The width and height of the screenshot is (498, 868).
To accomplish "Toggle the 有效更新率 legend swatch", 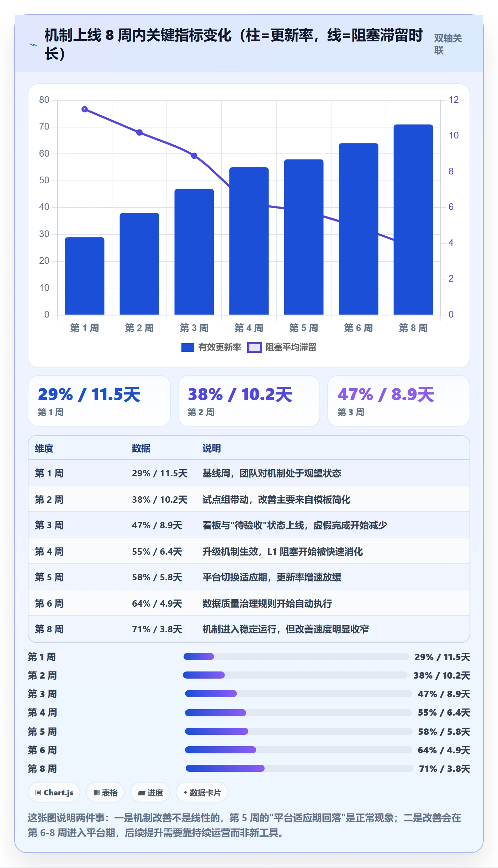I will coord(187,347).
